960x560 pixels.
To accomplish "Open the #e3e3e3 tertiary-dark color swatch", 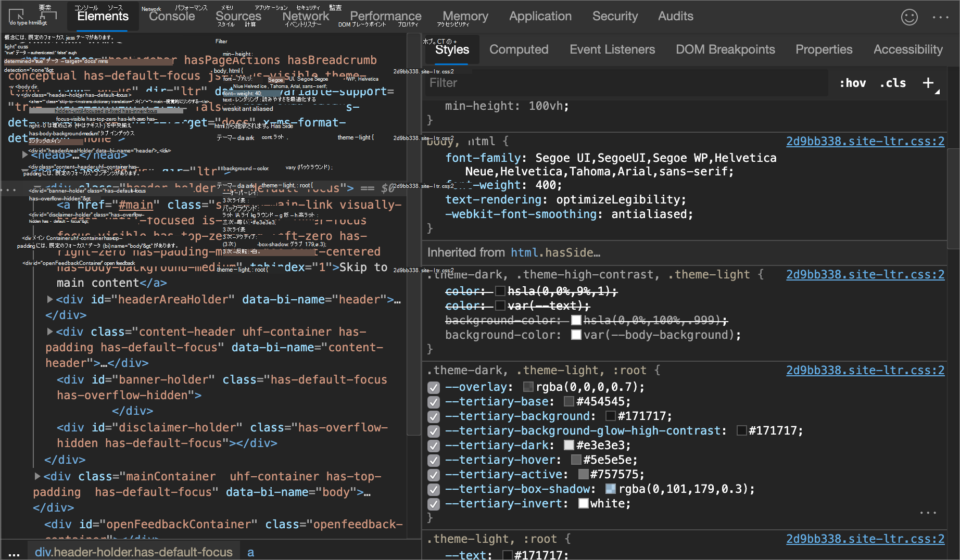I will (x=569, y=445).
